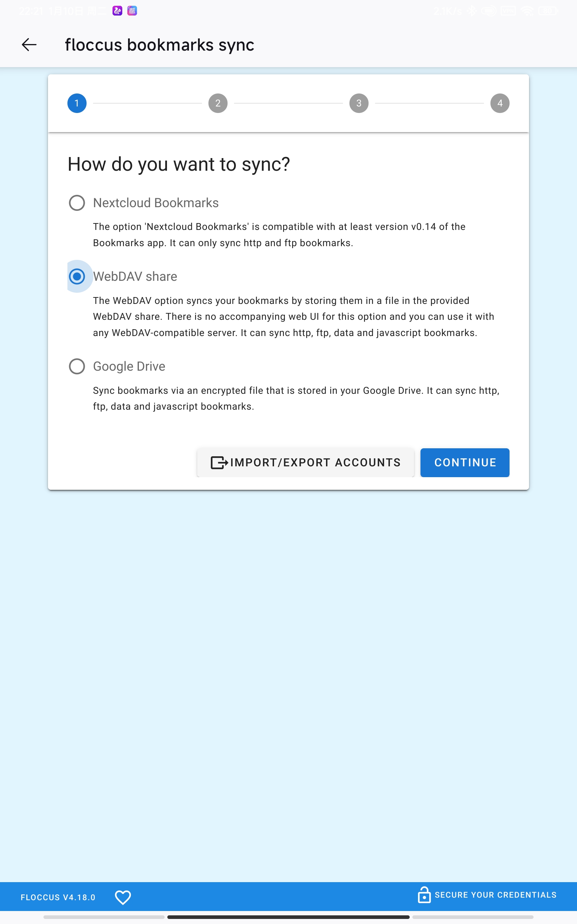
Task: Tap step 3 in the progress indicator
Action: tap(359, 103)
